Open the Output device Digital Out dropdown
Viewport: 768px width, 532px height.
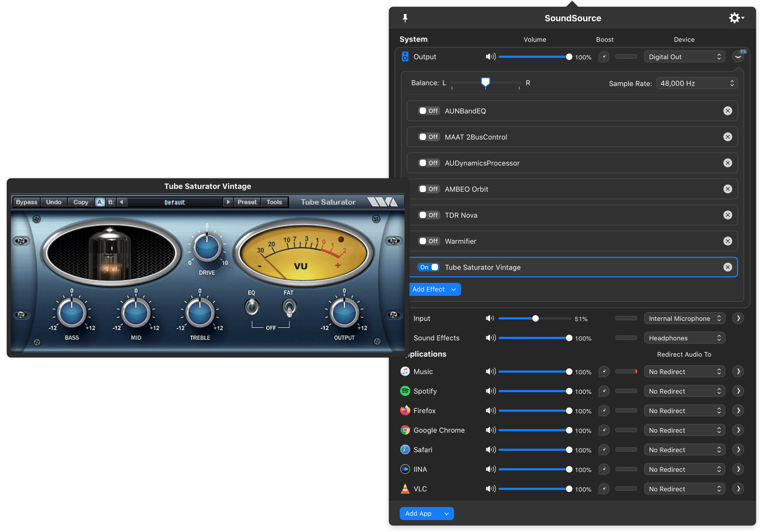[x=684, y=57]
